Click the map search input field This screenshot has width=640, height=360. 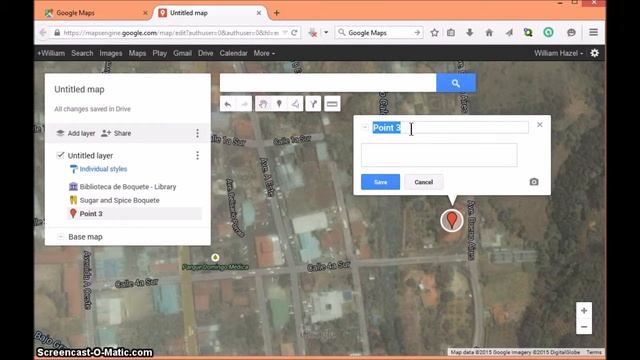(328, 83)
